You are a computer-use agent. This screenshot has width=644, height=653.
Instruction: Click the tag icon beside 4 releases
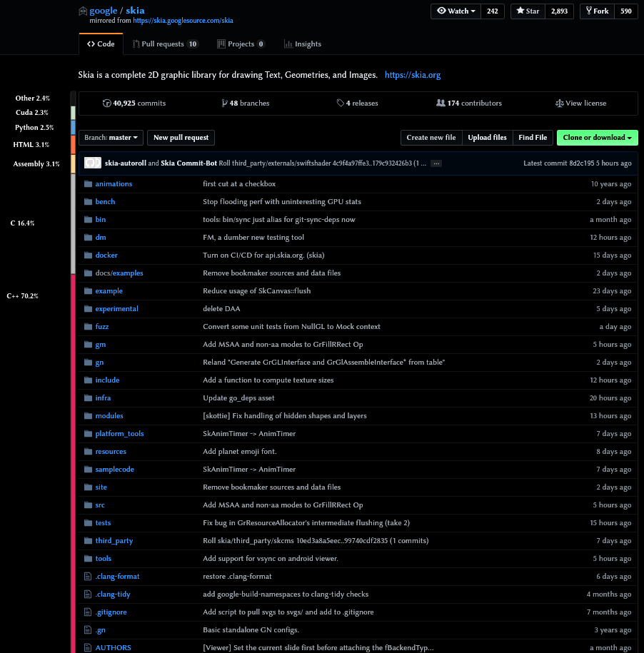(341, 103)
